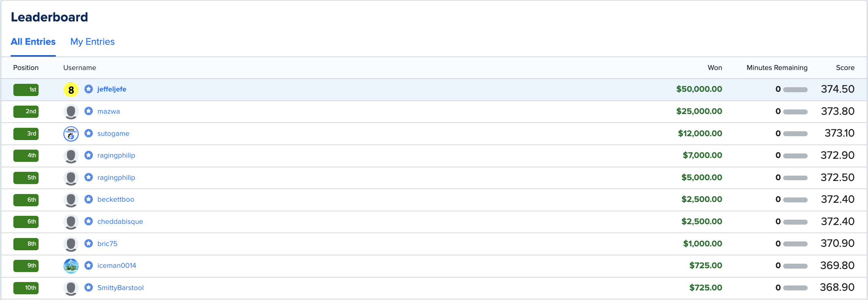868x300 pixels.
Task: Click sutogame's RotoGrinders avatar icon
Action: (71, 134)
